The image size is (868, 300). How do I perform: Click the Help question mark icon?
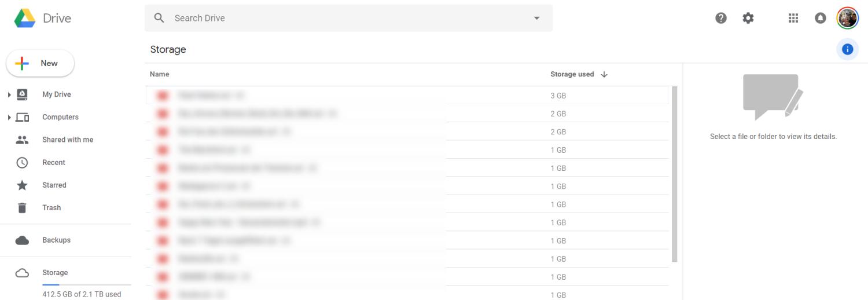721,18
